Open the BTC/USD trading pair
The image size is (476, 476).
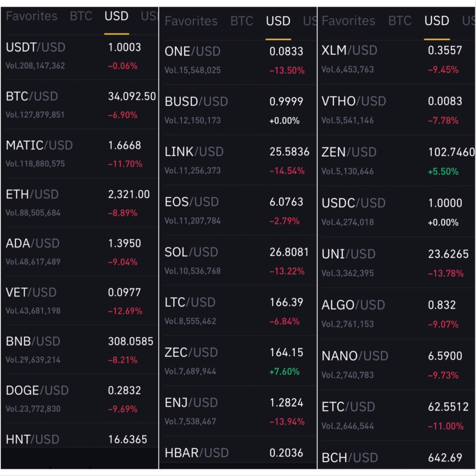click(x=32, y=97)
